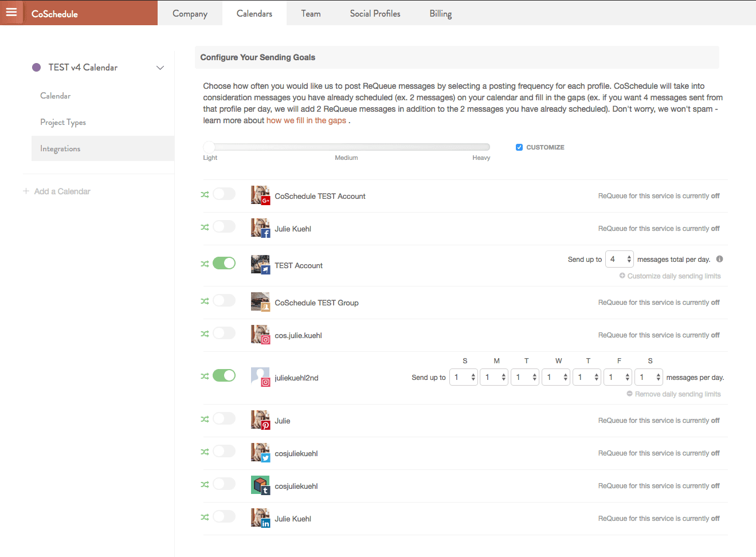Click the juliekuehl2nd Instagram avatar
Screen dimensions: 756x557
pos(260,377)
